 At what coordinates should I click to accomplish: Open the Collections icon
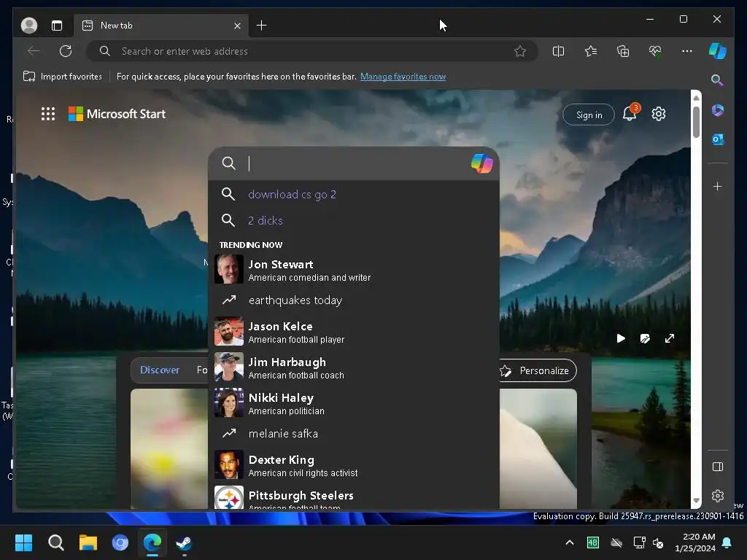[623, 51]
